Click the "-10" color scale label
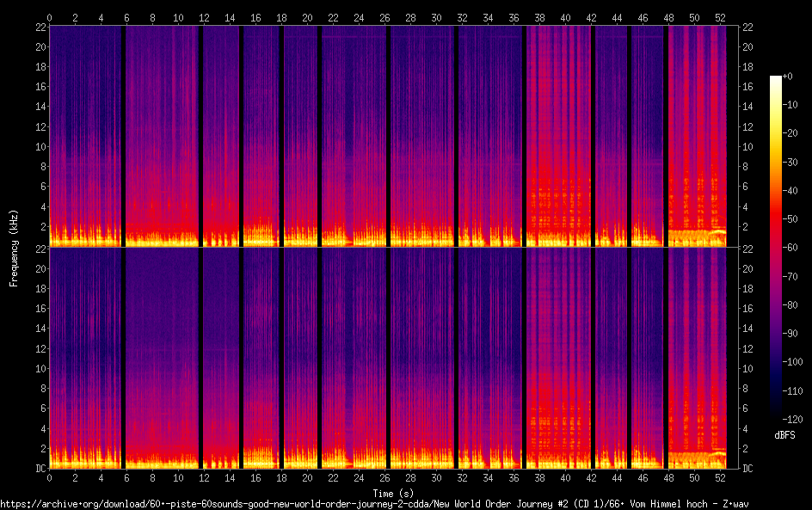The height and width of the screenshot is (510, 812). coord(790,105)
